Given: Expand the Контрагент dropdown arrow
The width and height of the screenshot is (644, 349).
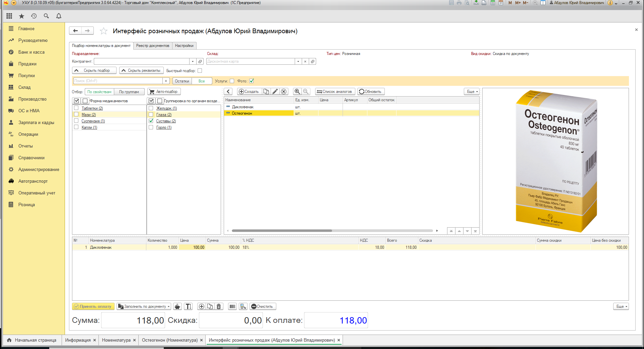Looking at the screenshot, I should (x=193, y=61).
